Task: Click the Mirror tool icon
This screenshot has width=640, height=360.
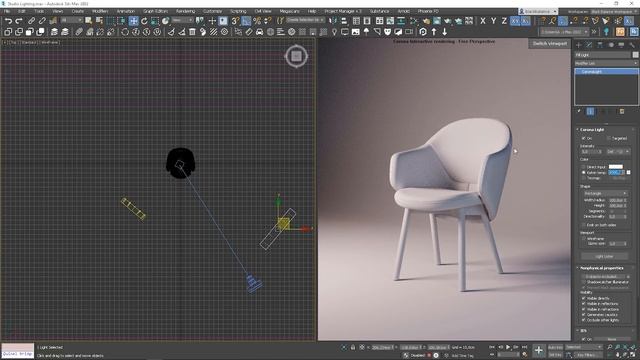Action: click(333, 20)
